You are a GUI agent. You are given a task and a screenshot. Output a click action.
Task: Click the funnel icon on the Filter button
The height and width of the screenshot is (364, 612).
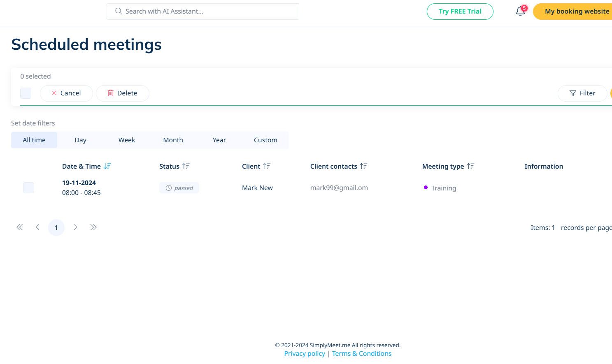(572, 93)
